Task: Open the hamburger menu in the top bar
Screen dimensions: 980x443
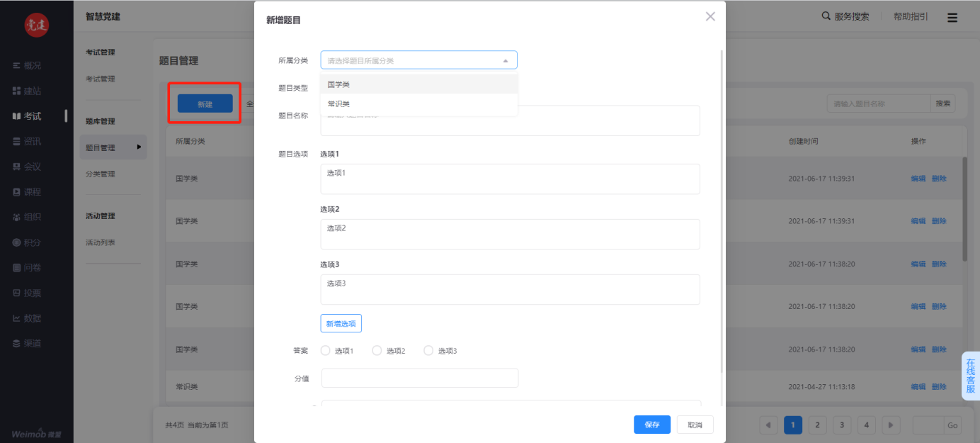Action: (952, 18)
